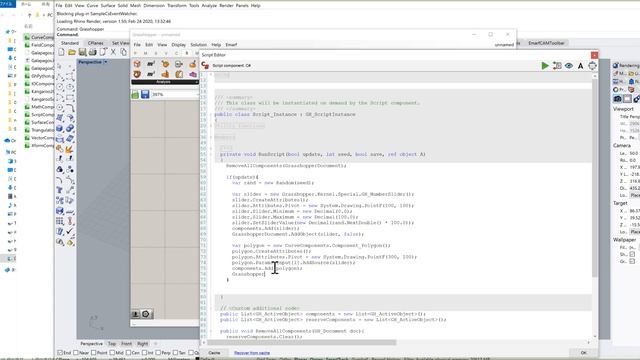Toggle the eye preview icon in Script Editor
The width and height of the screenshot is (640, 360).
(569, 66)
